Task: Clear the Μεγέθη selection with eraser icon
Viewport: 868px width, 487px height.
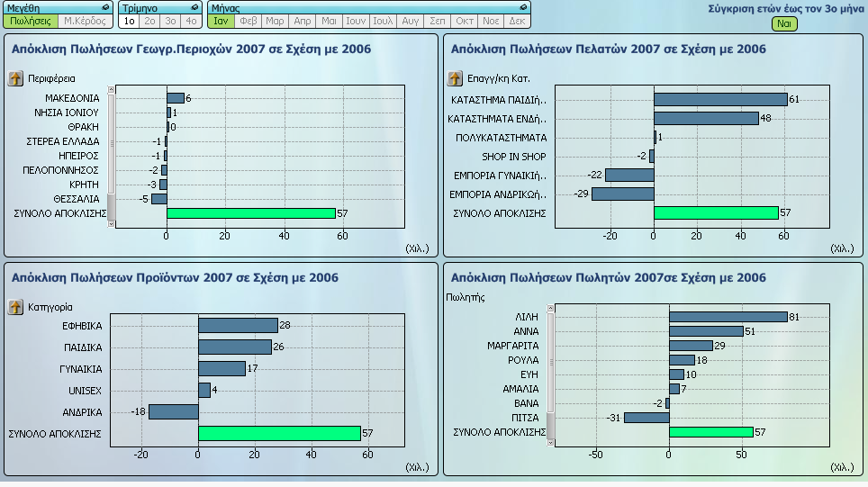Action: coord(105,8)
